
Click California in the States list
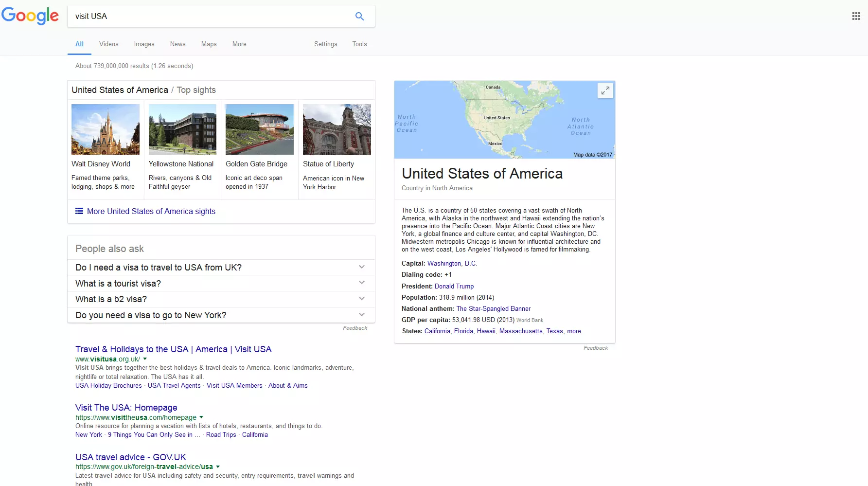[x=437, y=331]
